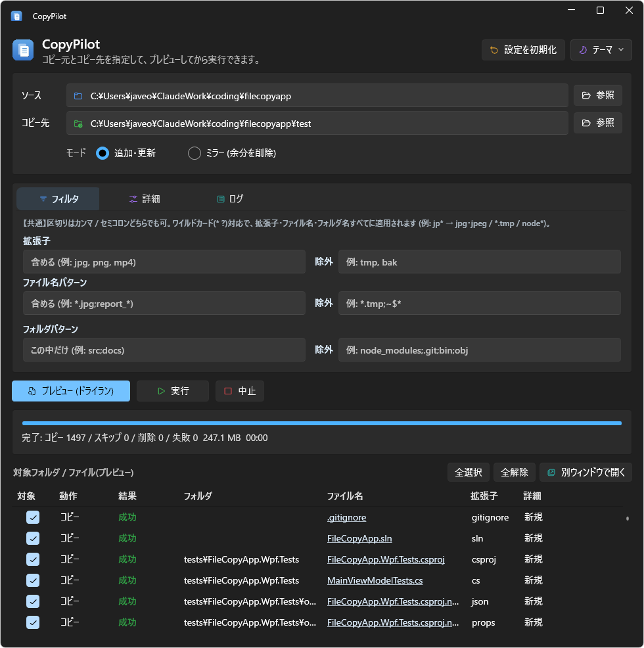Viewport: 644px width, 648px height.
Task: Uncheck the FileCopyApp.sln row checkbox
Action: point(33,538)
